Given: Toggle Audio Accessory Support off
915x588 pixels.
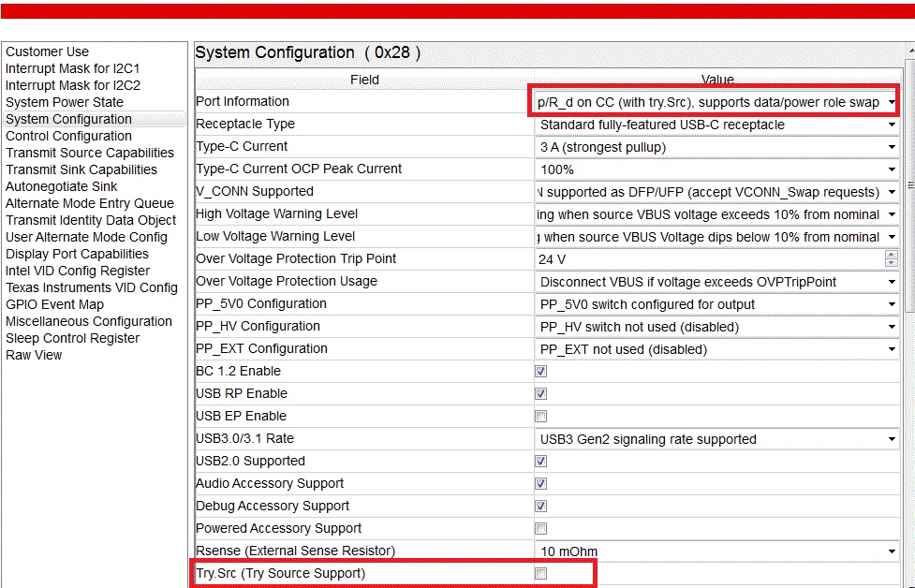Looking at the screenshot, I should tap(540, 483).
